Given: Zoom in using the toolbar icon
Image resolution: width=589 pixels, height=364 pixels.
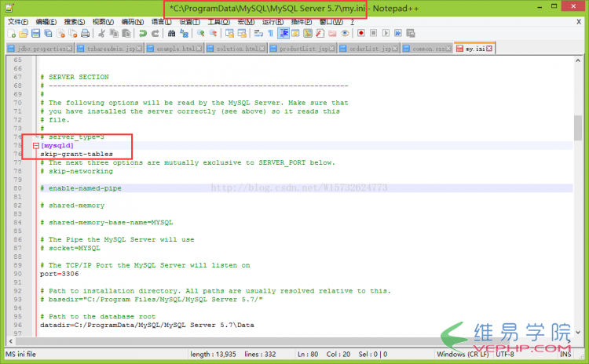Looking at the screenshot, I should (x=200, y=34).
